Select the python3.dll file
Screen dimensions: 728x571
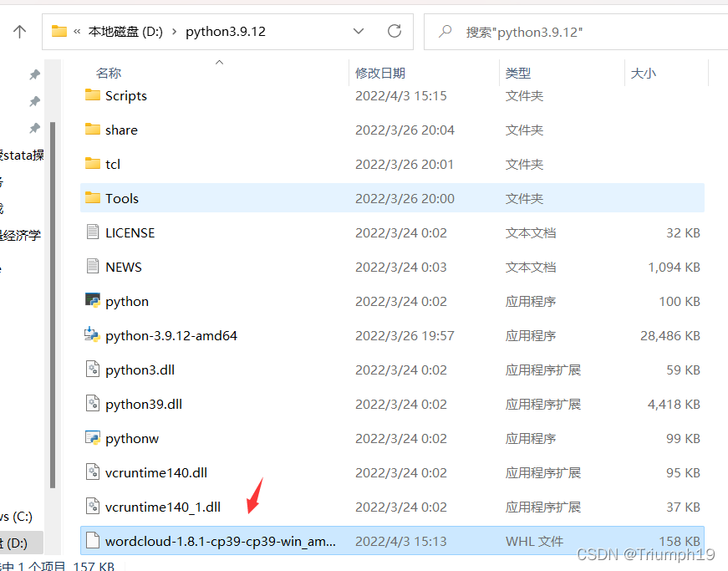(140, 370)
